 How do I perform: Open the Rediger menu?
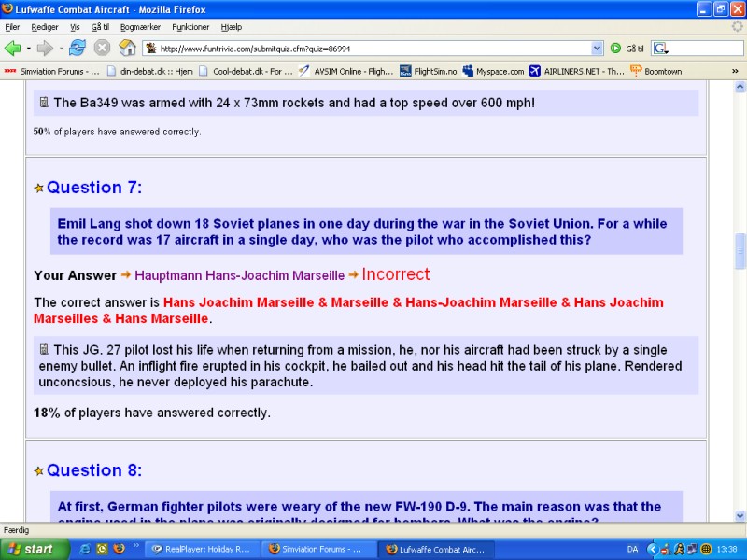tap(44, 27)
